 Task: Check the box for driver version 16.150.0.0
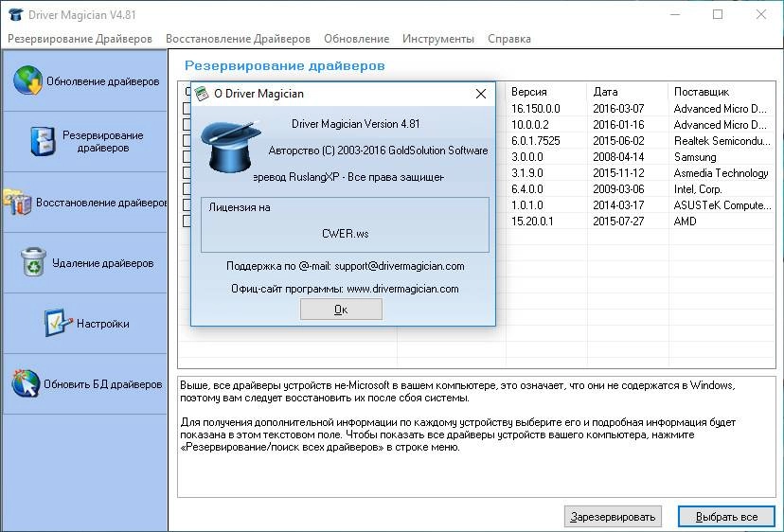pyautogui.click(x=187, y=108)
